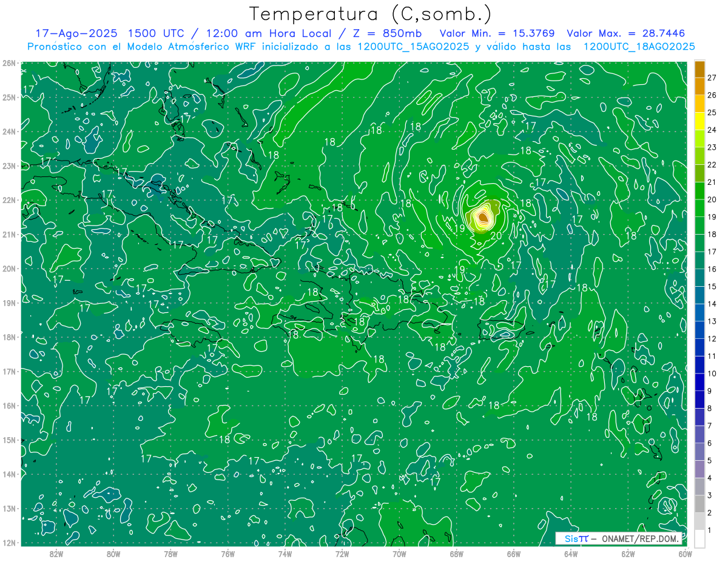Click the '1' label on the color scale

710,530
